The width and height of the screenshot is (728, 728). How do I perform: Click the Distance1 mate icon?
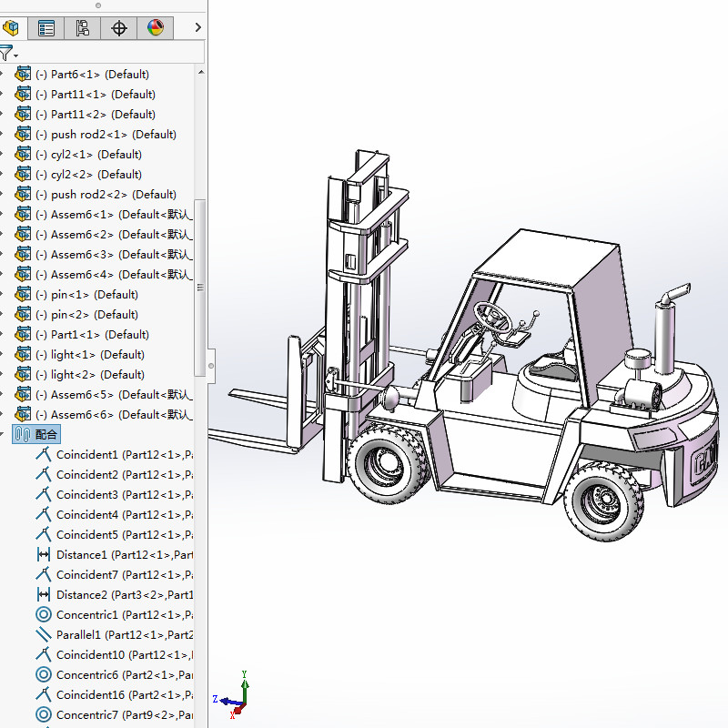(43, 554)
